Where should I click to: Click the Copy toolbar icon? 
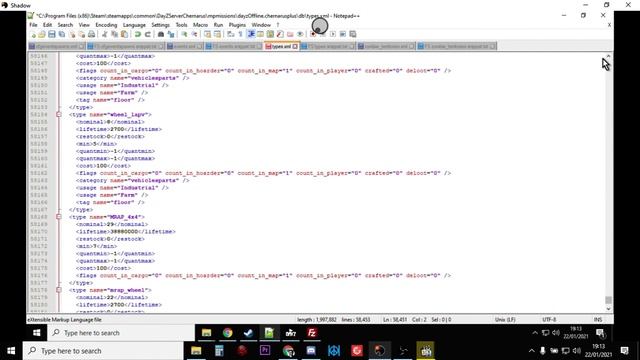(x=114, y=34)
